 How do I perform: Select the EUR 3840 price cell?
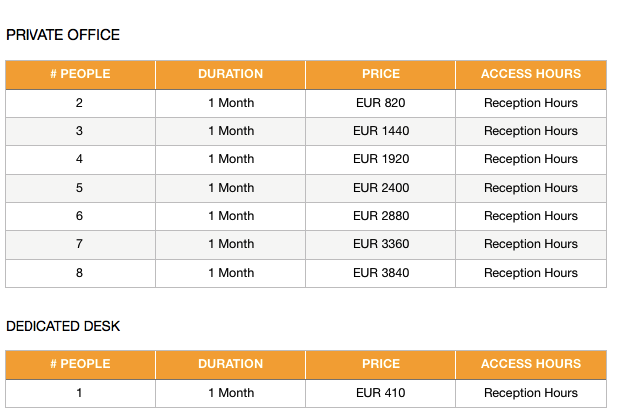(380, 273)
